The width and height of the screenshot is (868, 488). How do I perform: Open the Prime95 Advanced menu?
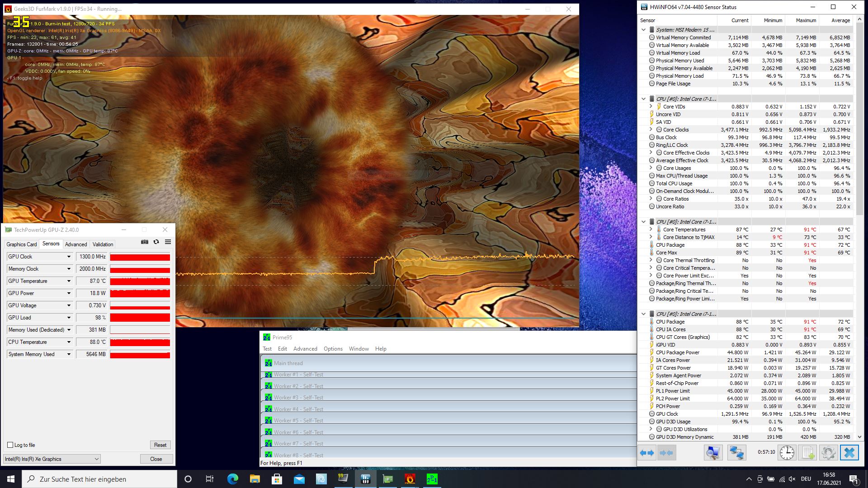[x=305, y=349]
